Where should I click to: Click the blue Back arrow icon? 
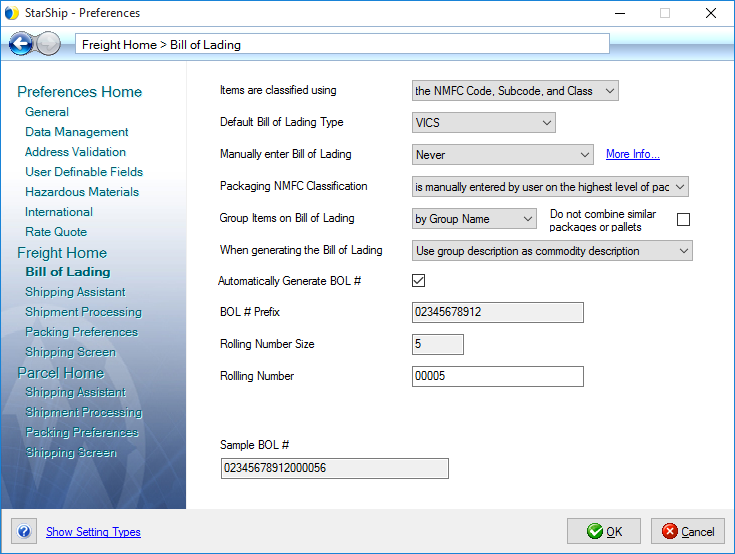(x=21, y=44)
